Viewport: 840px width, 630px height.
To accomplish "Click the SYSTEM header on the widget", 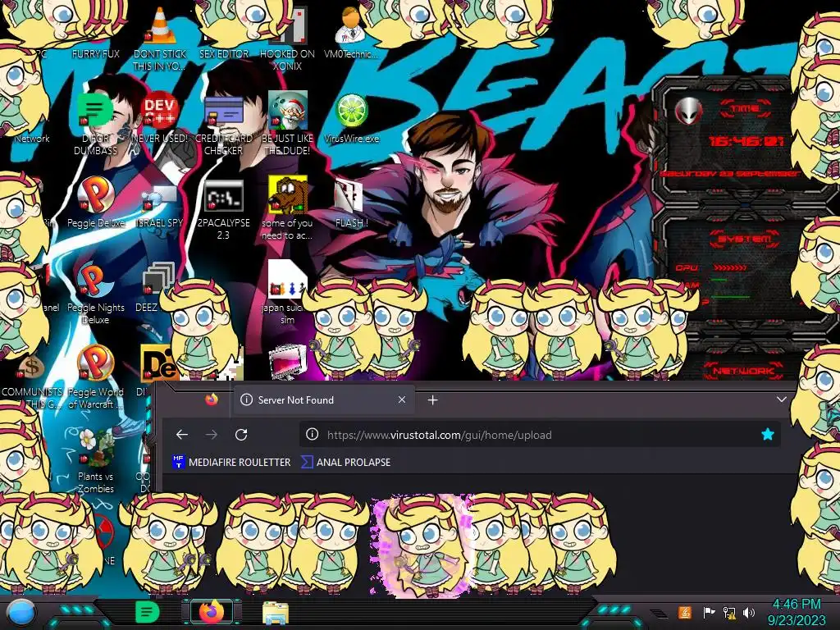I will [x=745, y=239].
